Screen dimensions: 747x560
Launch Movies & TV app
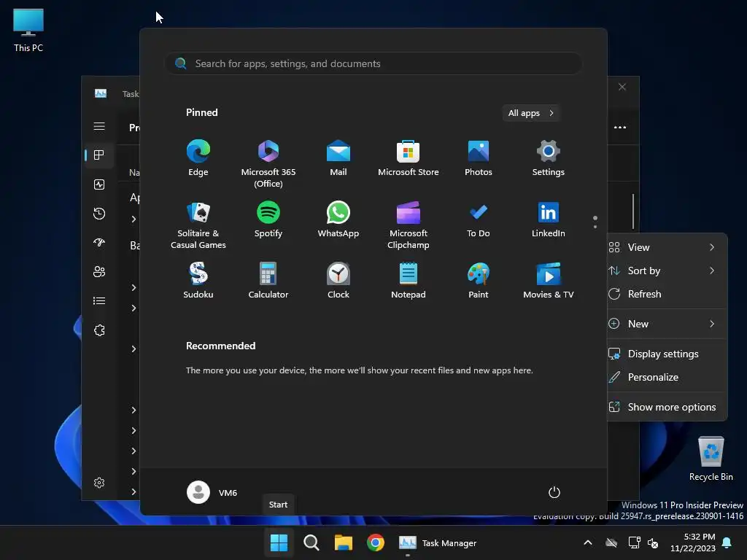pos(549,281)
